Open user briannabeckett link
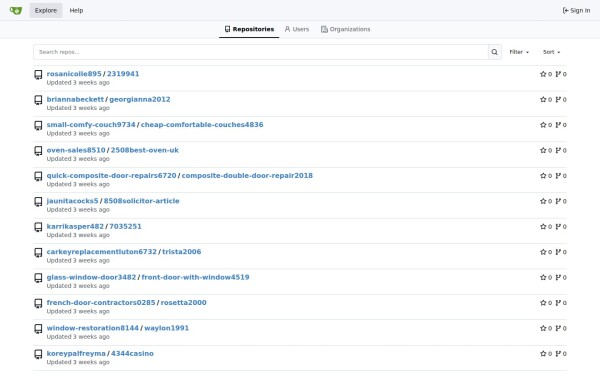Viewport: 600px width, 375px height. (75, 99)
